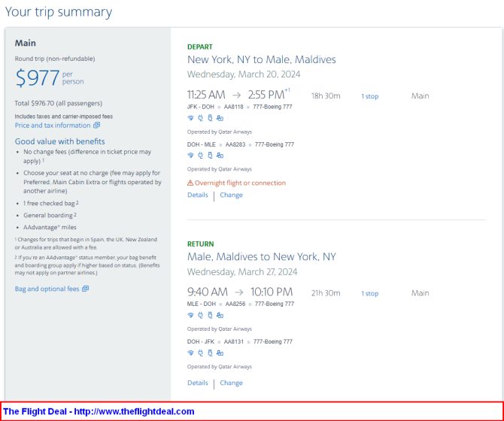The height and width of the screenshot is (421, 504).
Task: Open Price and tax information link
Action: tap(53, 126)
